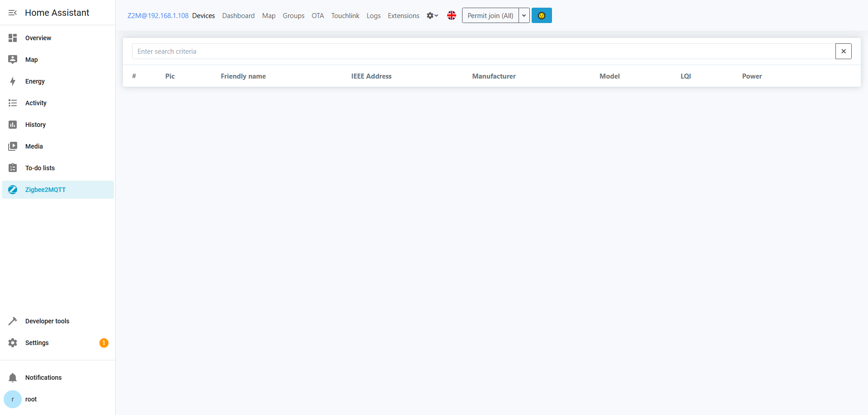868x415 pixels.
Task: Open the settings gear dropdown in navbar
Action: pyautogui.click(x=432, y=15)
